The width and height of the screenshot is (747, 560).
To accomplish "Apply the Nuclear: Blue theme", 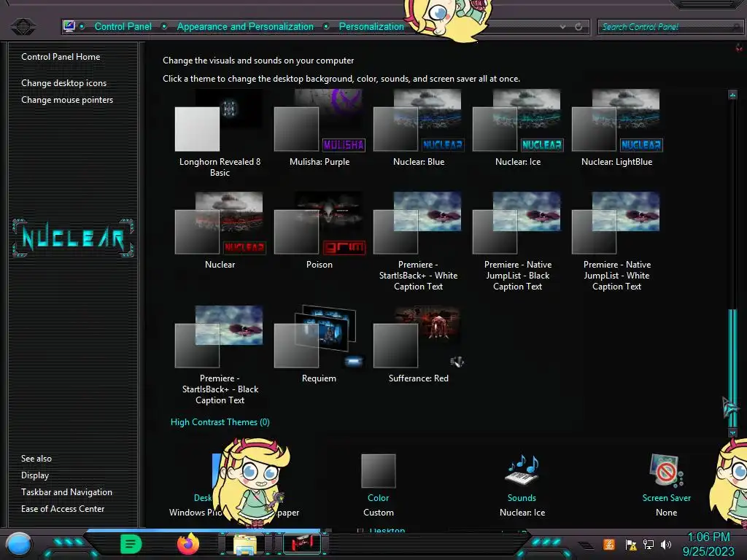I will (x=419, y=128).
